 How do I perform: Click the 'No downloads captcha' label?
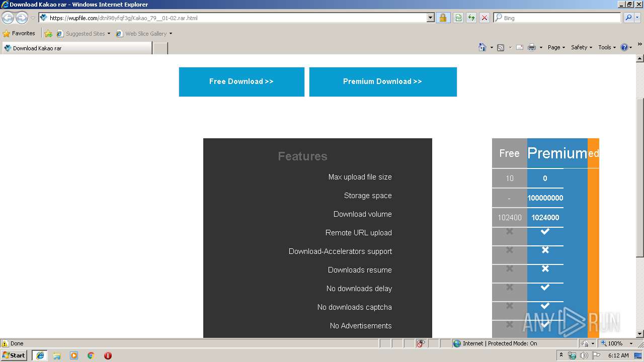tap(354, 307)
